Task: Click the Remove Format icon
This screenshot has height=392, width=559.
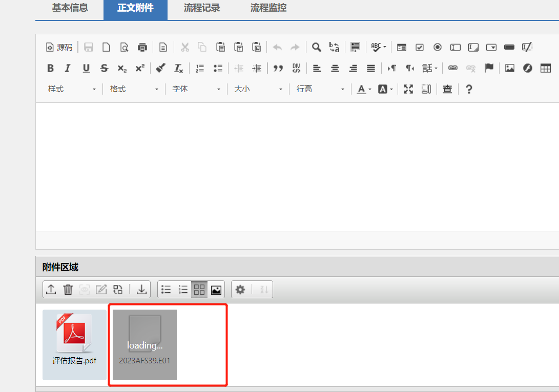Action: tap(179, 68)
